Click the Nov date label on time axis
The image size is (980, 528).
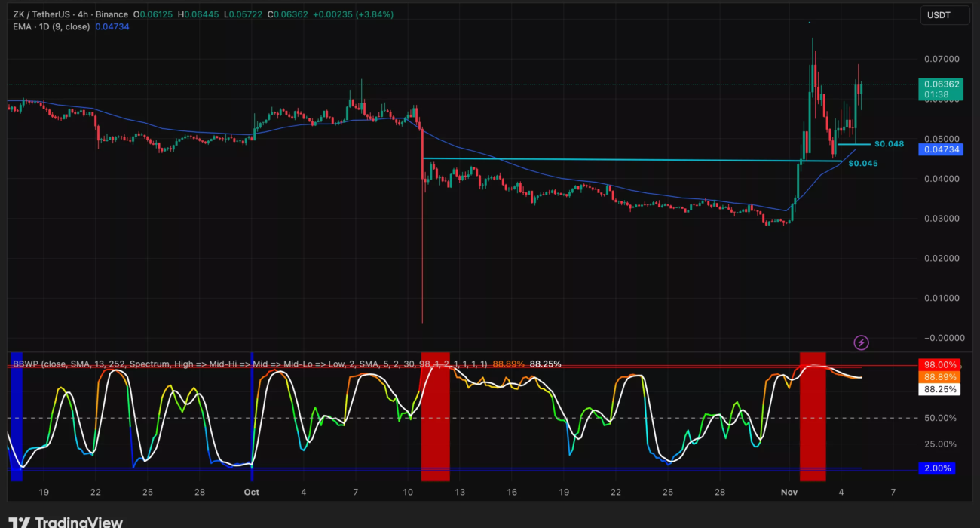789,492
